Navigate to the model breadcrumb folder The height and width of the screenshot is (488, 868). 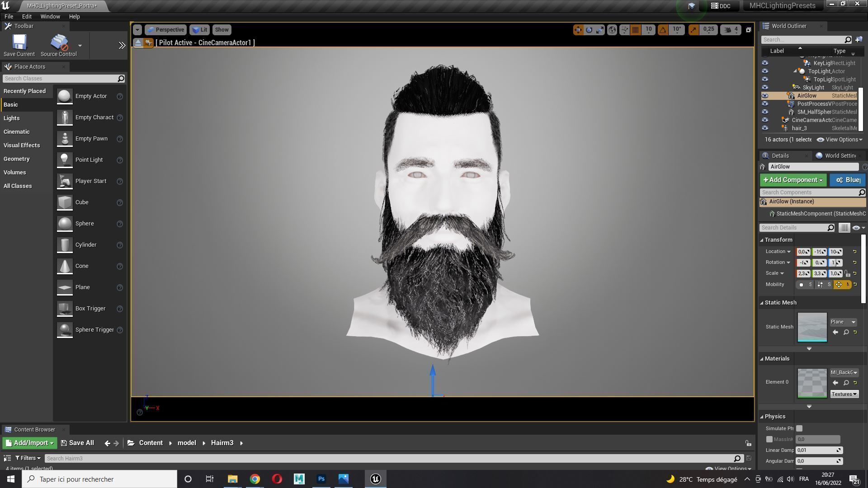point(187,443)
